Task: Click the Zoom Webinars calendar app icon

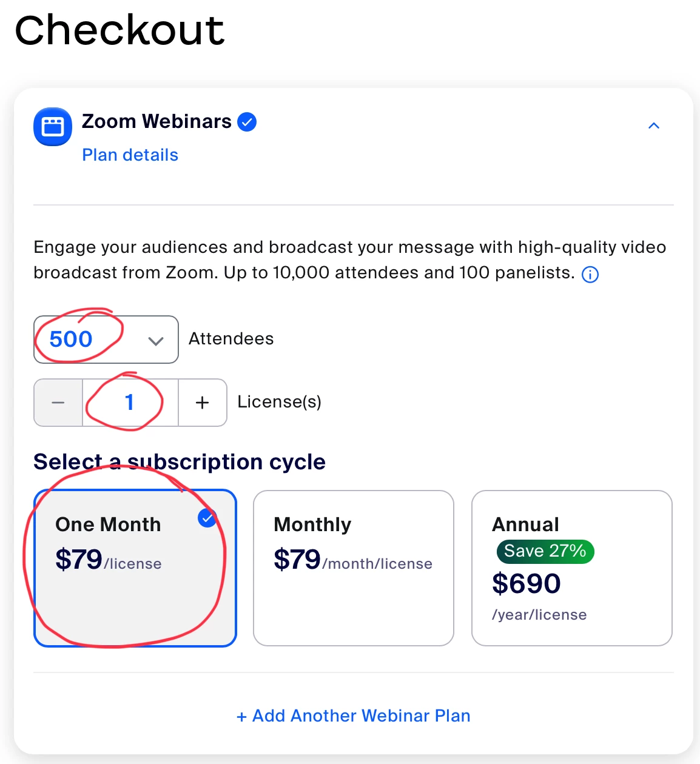Action: point(53,127)
